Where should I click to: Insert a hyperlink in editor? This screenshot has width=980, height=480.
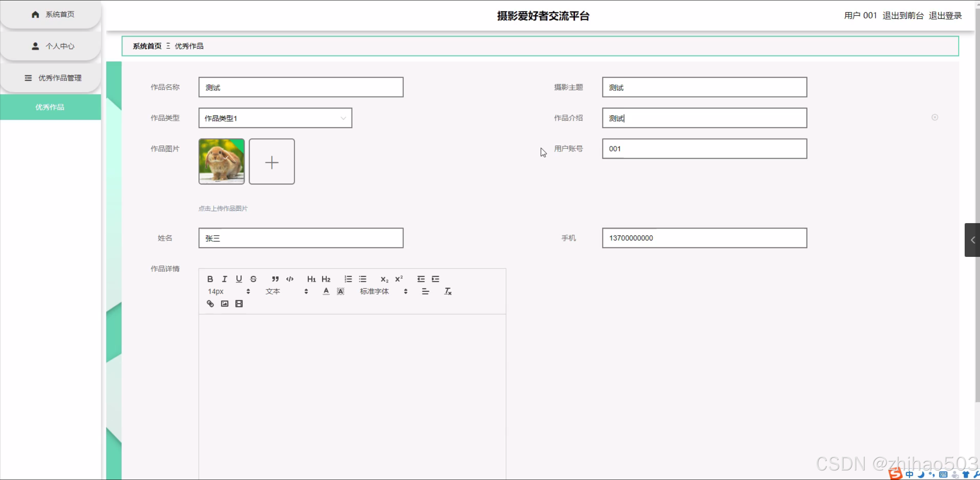tap(210, 304)
